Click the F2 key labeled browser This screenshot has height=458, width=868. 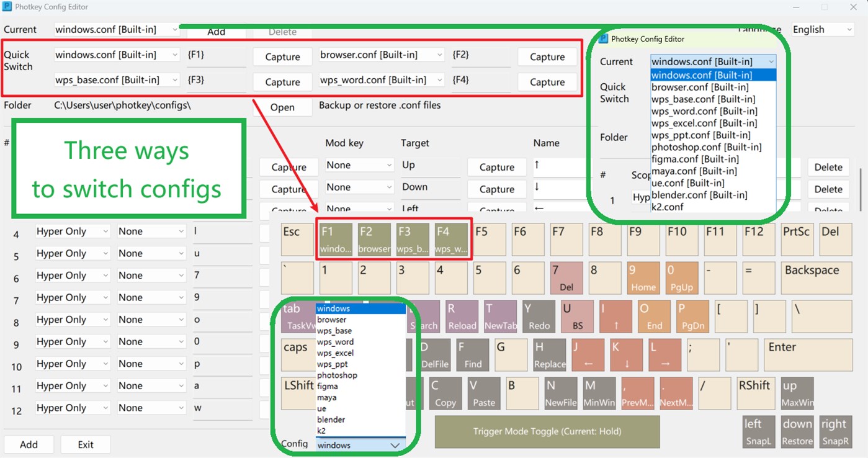pos(374,240)
